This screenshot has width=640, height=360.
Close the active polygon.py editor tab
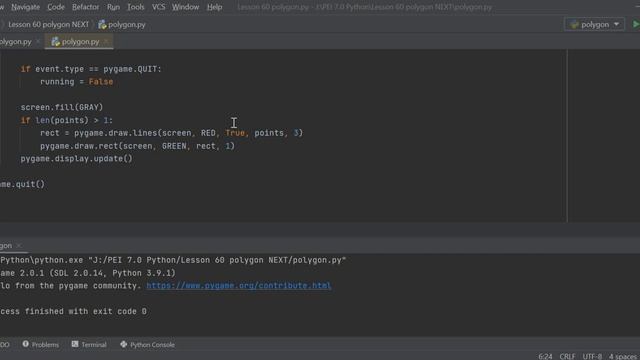[106, 42]
